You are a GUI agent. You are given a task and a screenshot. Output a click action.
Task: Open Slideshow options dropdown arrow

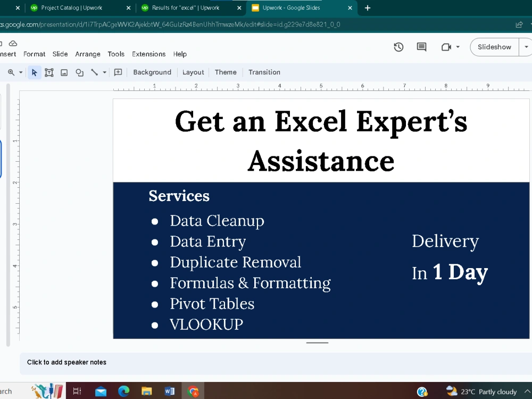click(526, 47)
